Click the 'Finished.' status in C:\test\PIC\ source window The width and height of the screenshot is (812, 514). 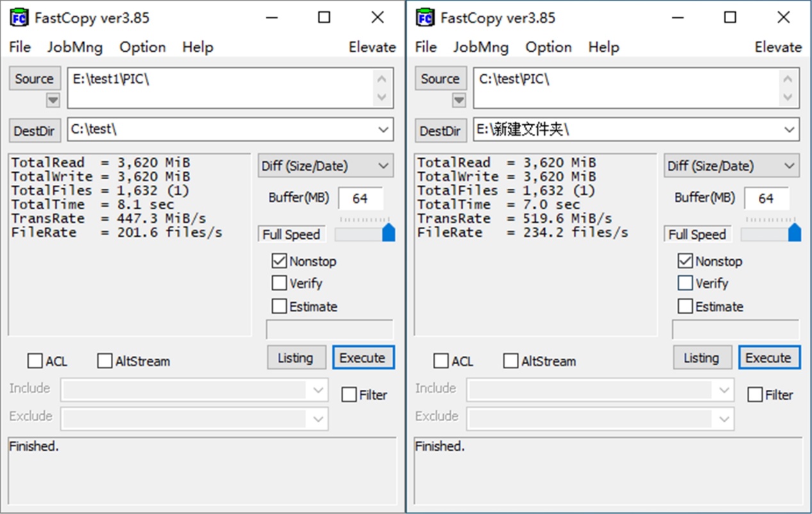(x=440, y=447)
